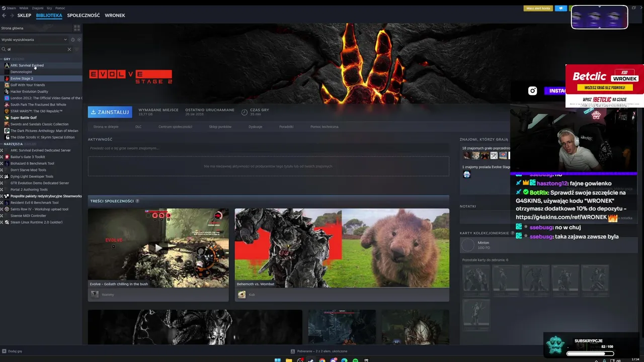
Task: Select Swords and Sandals Classic Collection
Action: coord(41,124)
